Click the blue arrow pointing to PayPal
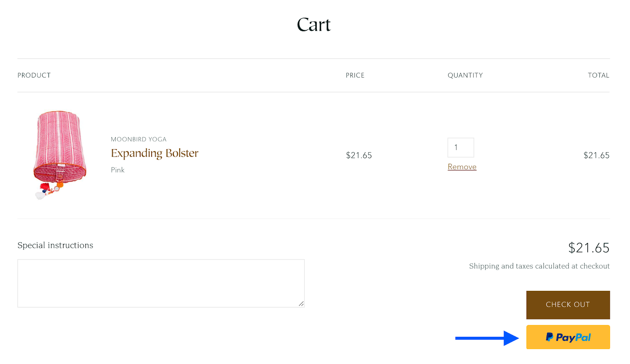The width and height of the screenshot is (630, 364). 487,338
